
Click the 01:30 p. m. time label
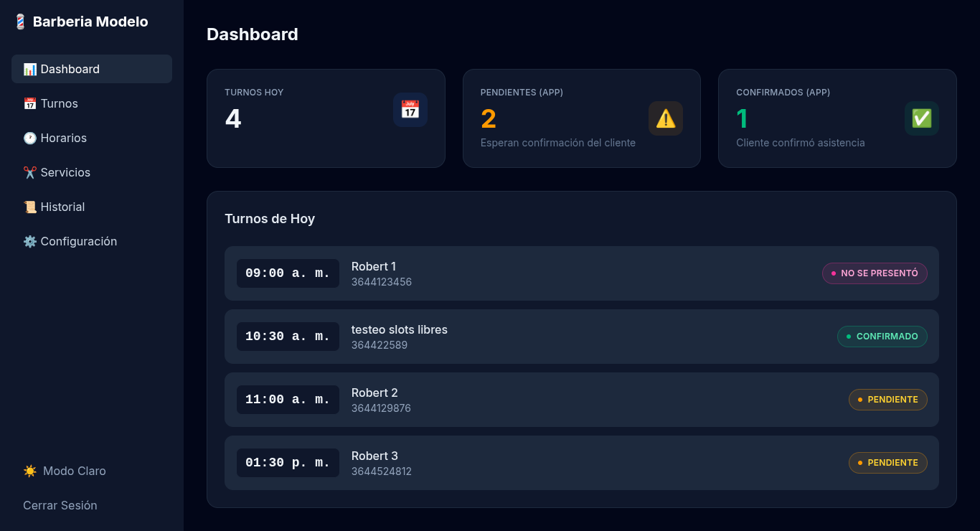click(288, 463)
